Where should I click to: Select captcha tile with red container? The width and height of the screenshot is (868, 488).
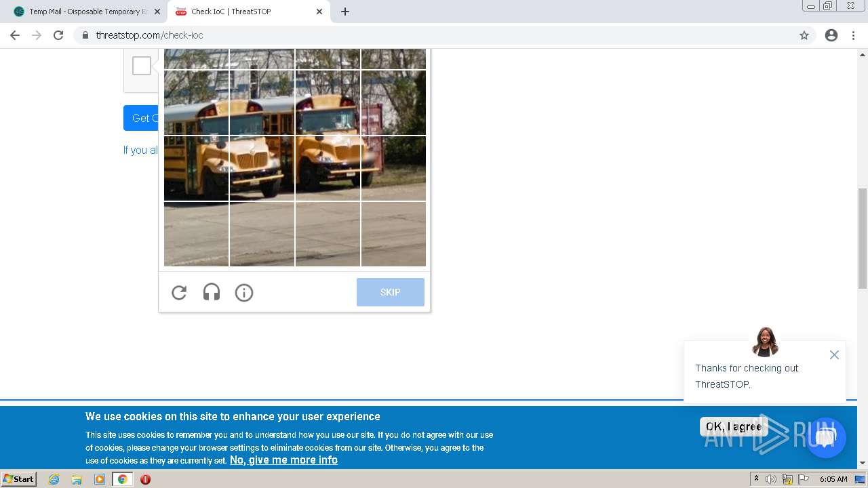coord(393,102)
